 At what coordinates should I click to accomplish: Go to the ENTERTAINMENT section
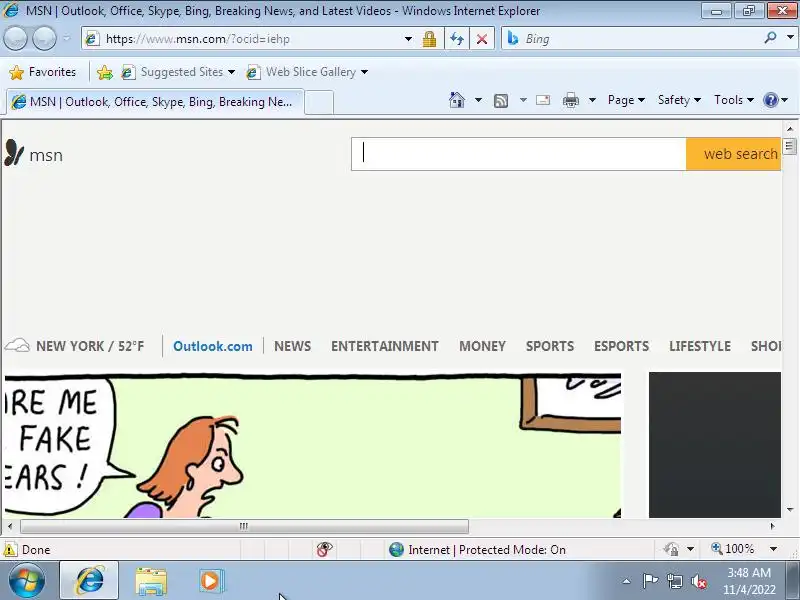385,346
